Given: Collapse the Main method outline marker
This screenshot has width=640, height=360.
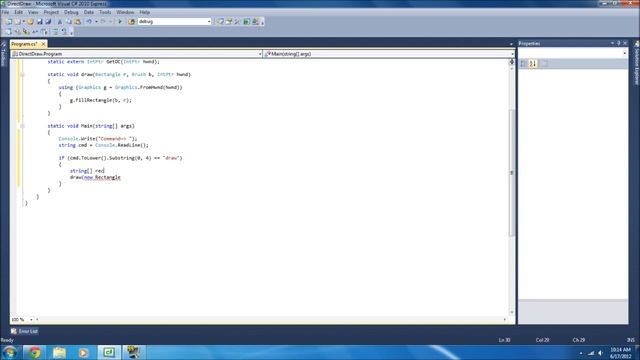Looking at the screenshot, I should pos(22,126).
